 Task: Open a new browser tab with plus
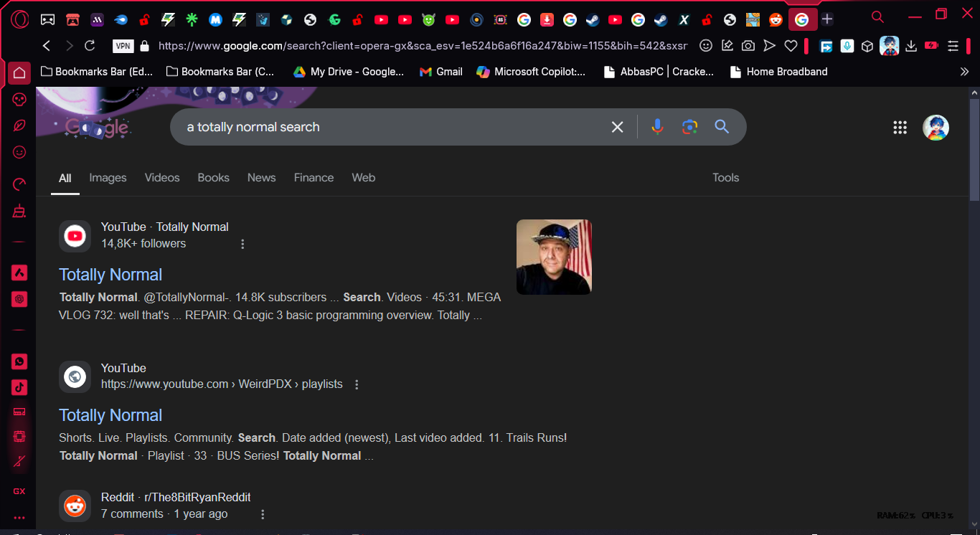point(827,19)
